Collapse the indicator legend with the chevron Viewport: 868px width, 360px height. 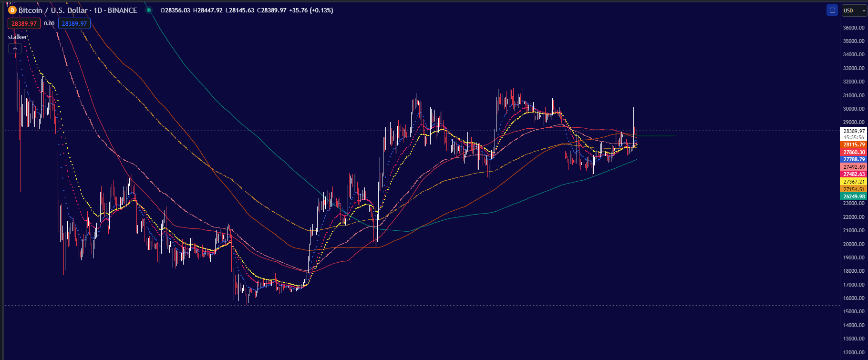15,49
